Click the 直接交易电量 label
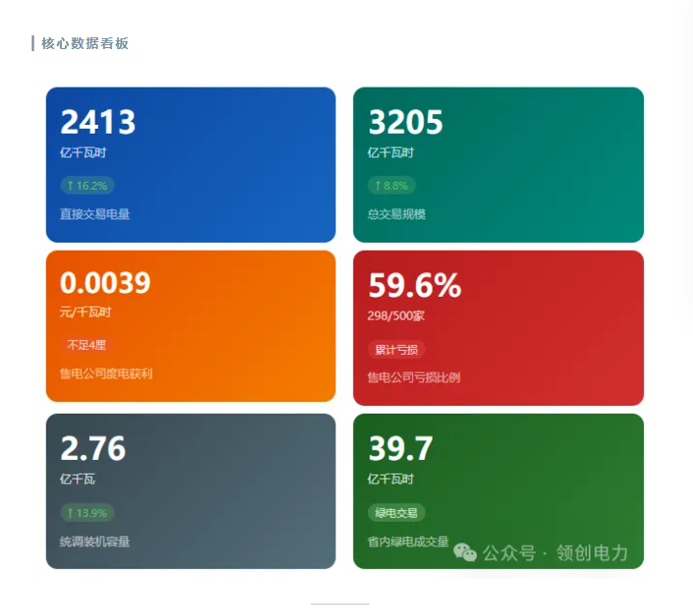This screenshot has height=616, width=693. [x=94, y=214]
